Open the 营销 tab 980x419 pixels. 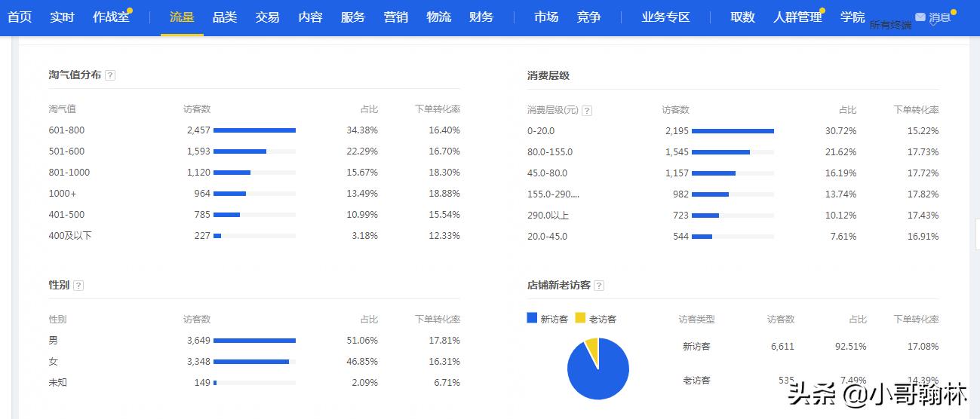[396, 17]
